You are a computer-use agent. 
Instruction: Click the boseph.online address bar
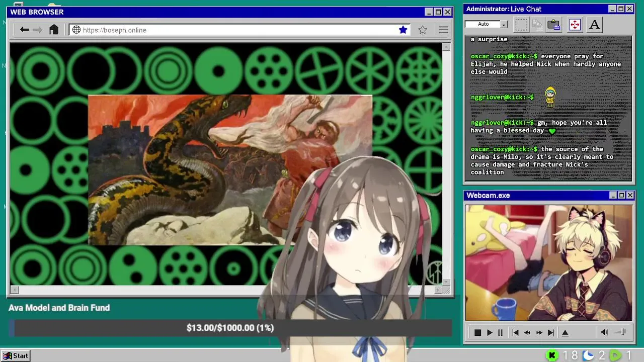pos(239,30)
